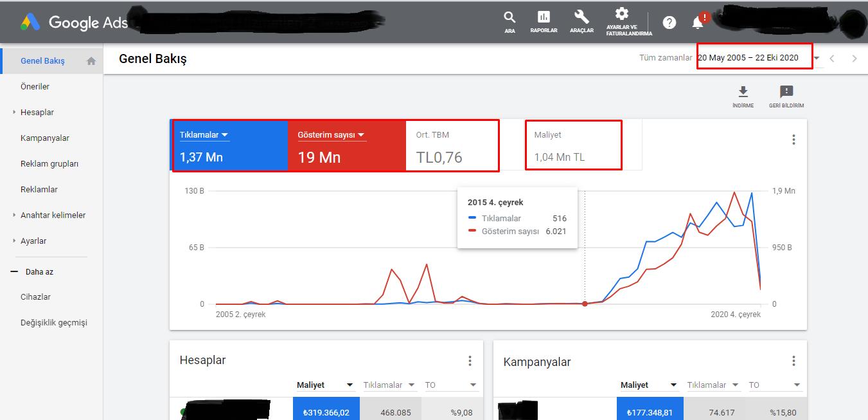Click the ₺319.366,02 cost cell
Viewport: 868px width, 420px height.
pyautogui.click(x=326, y=408)
